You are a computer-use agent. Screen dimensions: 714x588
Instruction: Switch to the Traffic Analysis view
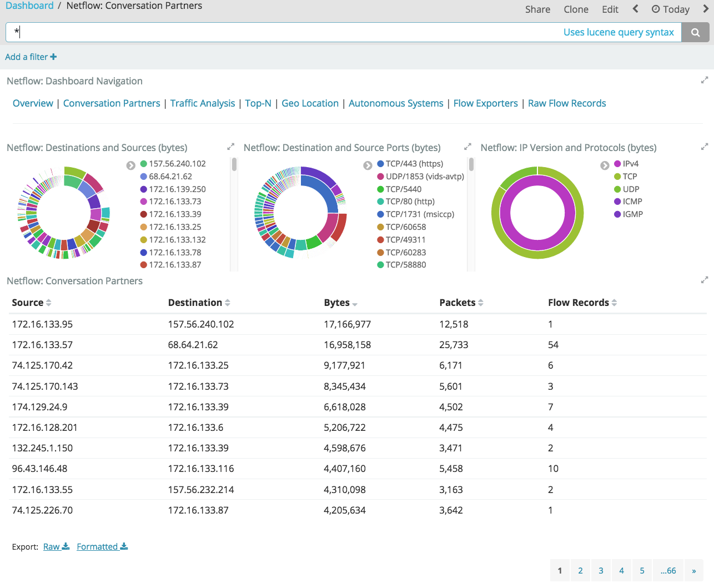[x=202, y=103]
